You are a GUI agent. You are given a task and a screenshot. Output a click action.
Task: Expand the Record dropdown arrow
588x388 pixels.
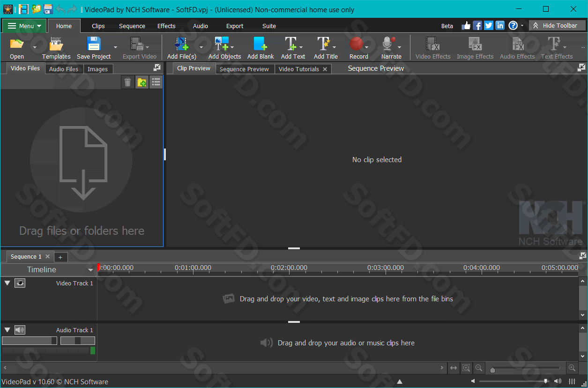point(367,47)
